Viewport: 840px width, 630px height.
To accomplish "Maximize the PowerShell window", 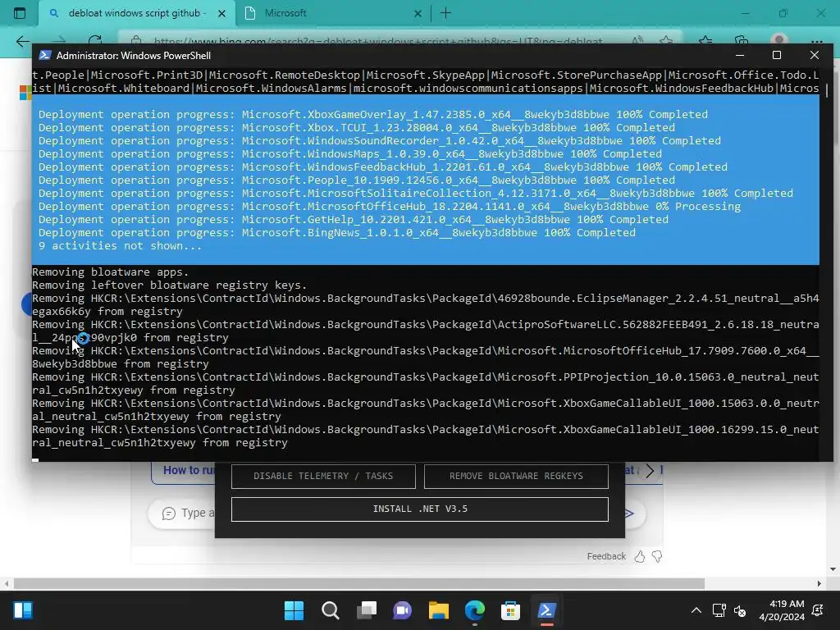I will tap(777, 55).
